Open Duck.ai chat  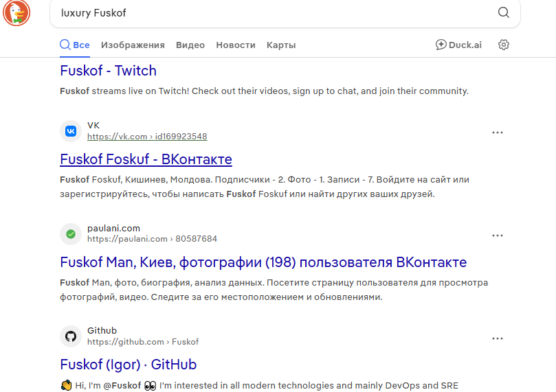458,45
